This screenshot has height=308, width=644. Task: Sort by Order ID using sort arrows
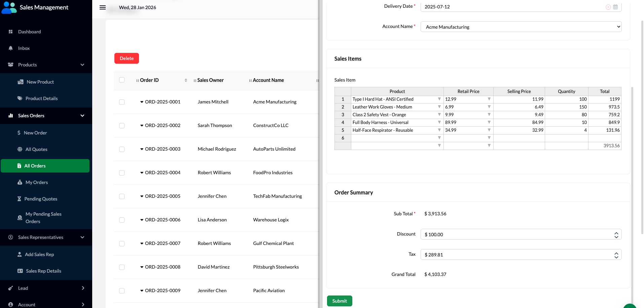[x=186, y=80]
